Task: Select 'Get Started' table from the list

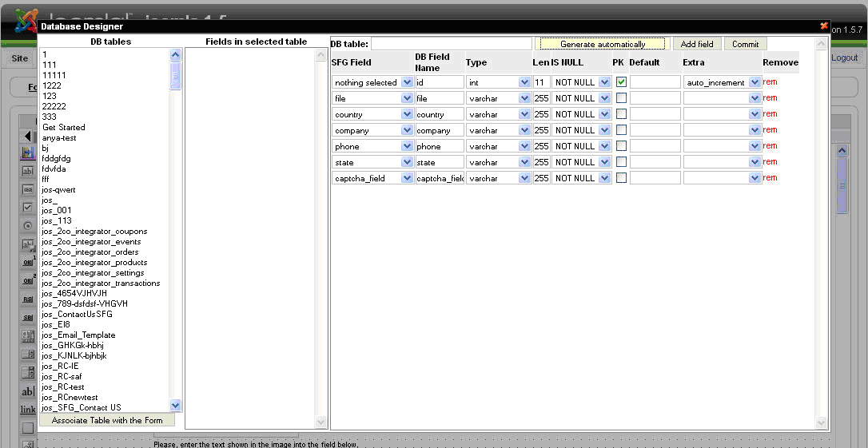Action: click(64, 128)
